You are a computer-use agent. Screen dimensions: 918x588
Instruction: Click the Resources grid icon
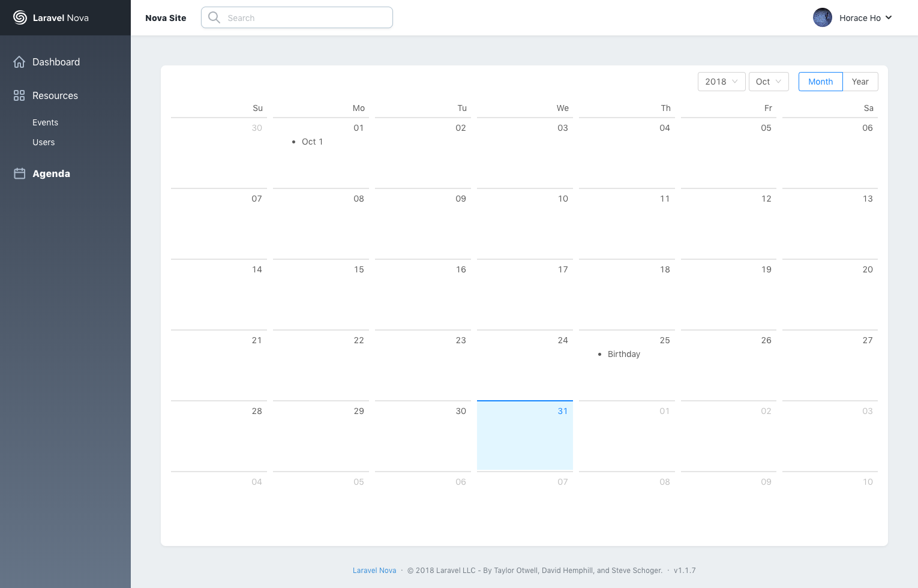pyautogui.click(x=19, y=95)
